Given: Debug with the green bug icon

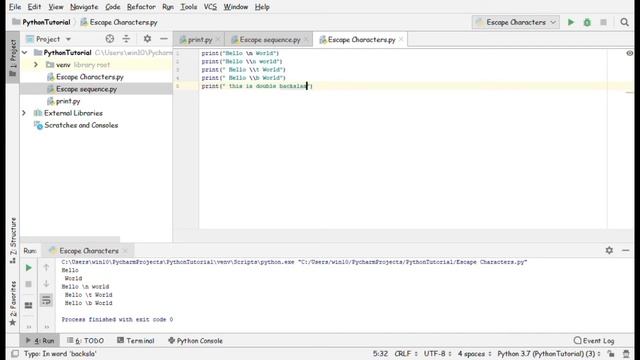Looking at the screenshot, I should click(587, 22).
